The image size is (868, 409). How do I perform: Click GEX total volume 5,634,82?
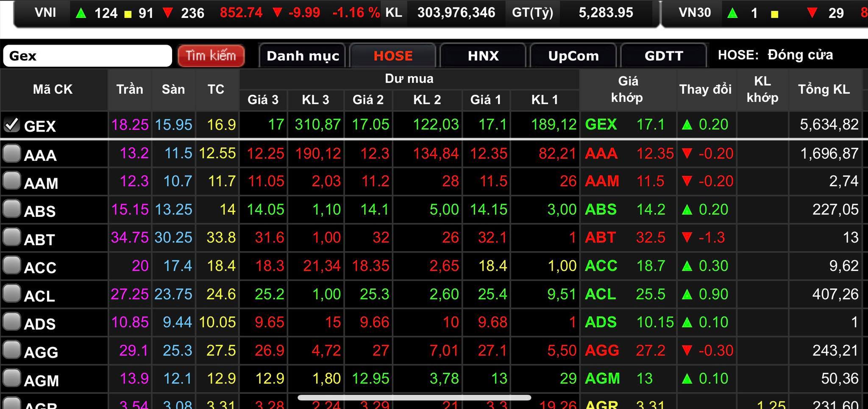(829, 125)
